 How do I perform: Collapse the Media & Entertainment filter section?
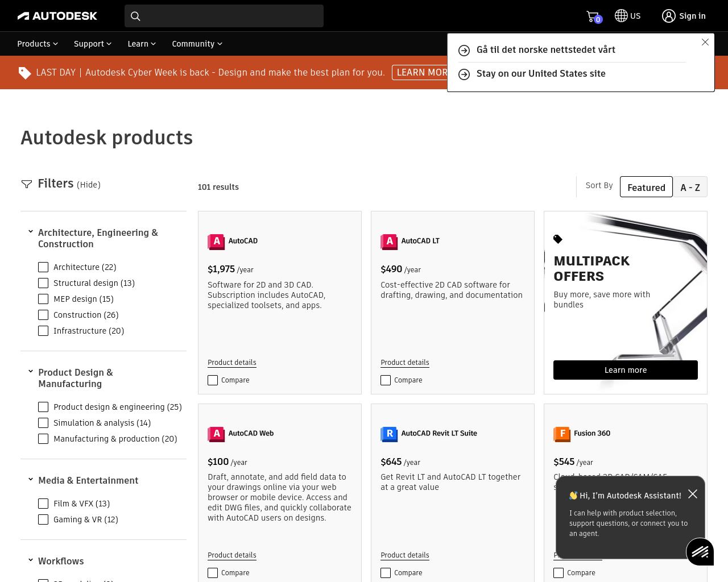coord(31,480)
